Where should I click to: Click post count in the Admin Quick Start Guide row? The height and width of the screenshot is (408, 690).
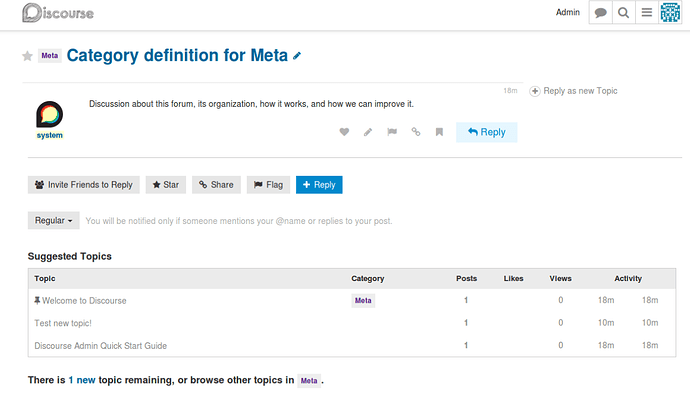tap(466, 345)
